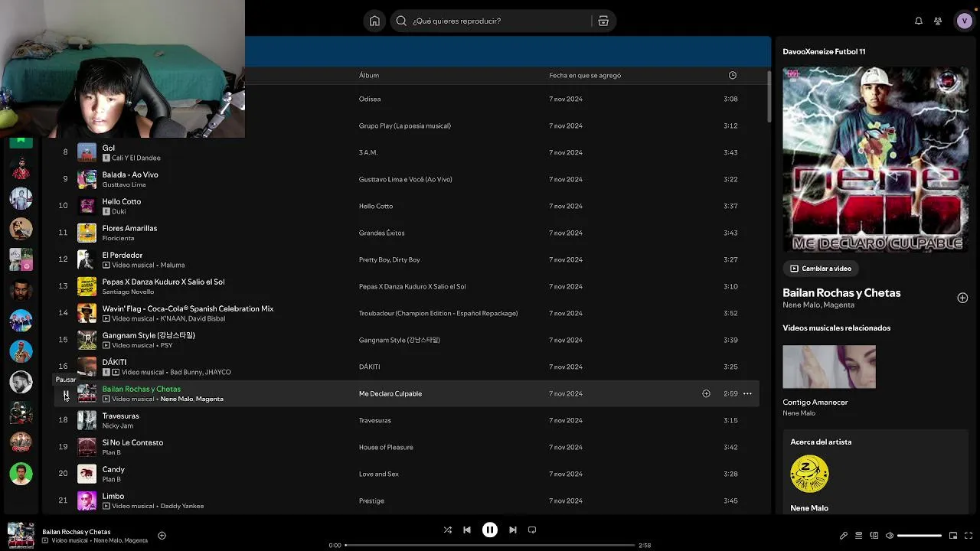Open album 'Grupo Play (La poesia musical)'
Image resolution: width=980 pixels, height=551 pixels.
tap(405, 126)
